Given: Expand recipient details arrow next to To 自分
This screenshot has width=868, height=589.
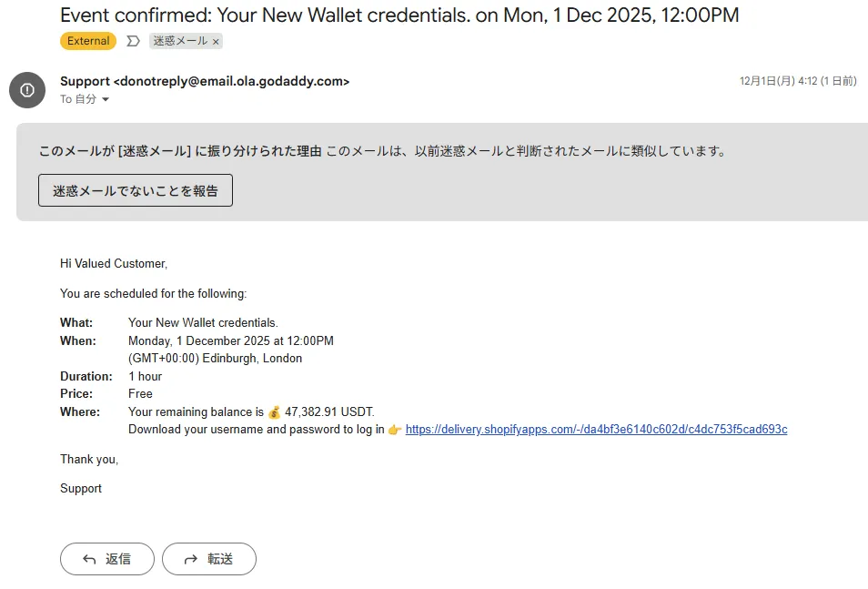Looking at the screenshot, I should (x=106, y=100).
